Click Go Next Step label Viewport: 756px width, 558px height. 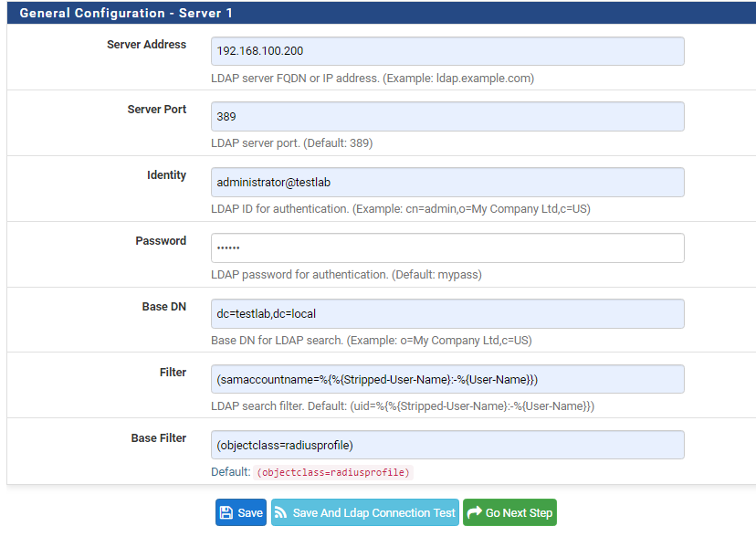click(519, 512)
